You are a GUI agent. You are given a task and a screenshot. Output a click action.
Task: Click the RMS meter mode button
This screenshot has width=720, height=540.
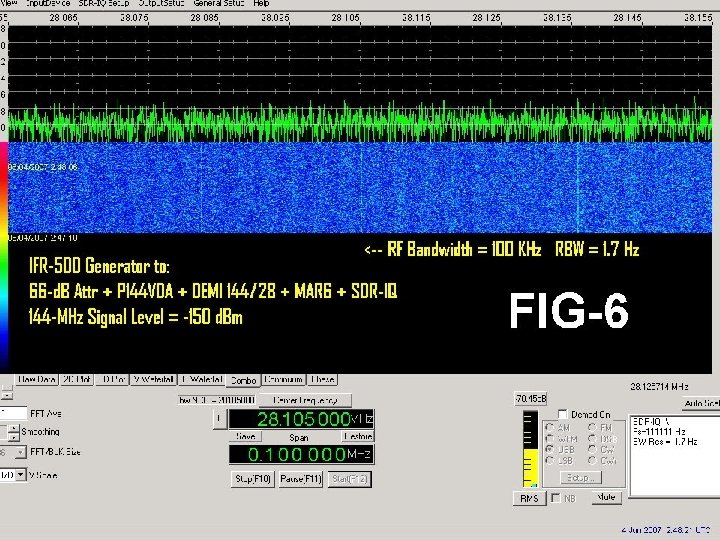pyautogui.click(x=529, y=498)
